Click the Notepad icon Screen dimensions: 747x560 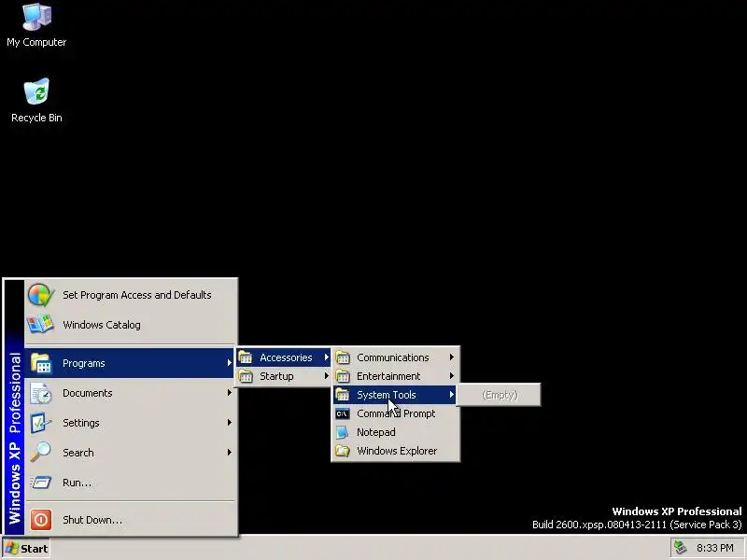coord(343,432)
